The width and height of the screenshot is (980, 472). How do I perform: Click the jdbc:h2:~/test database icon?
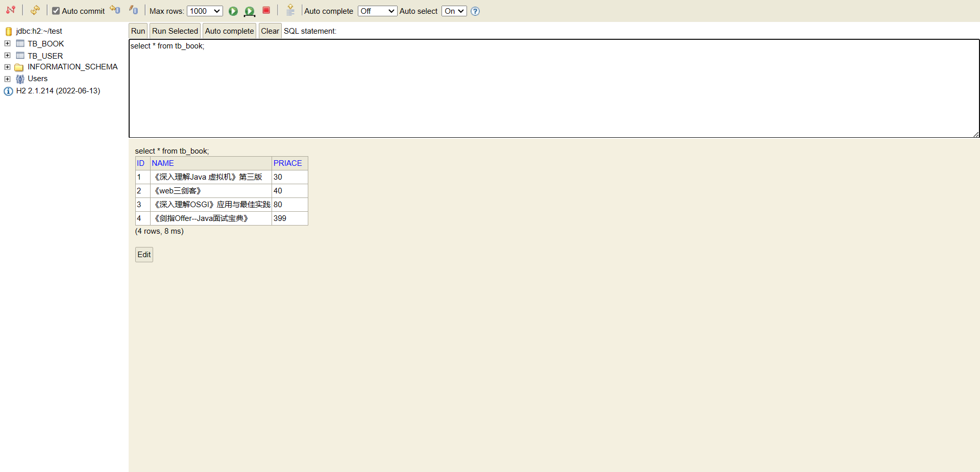(x=9, y=31)
